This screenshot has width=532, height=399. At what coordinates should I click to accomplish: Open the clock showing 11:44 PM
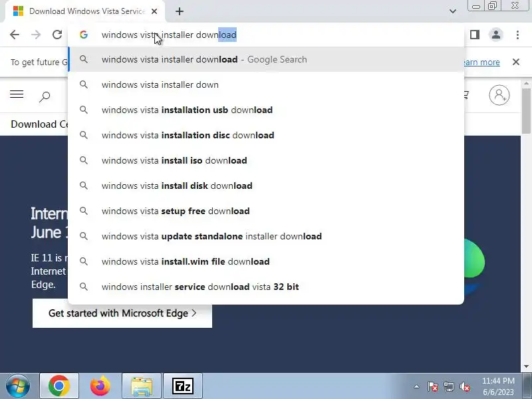[x=498, y=386]
